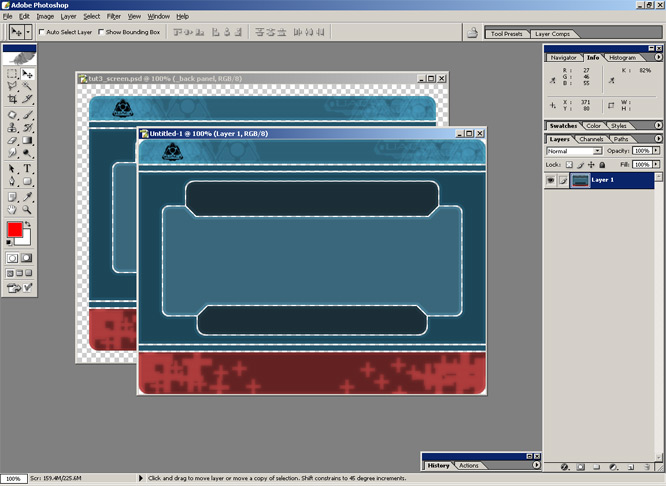666x486 pixels.
Task: Switch to the Actions tab
Action: click(468, 466)
